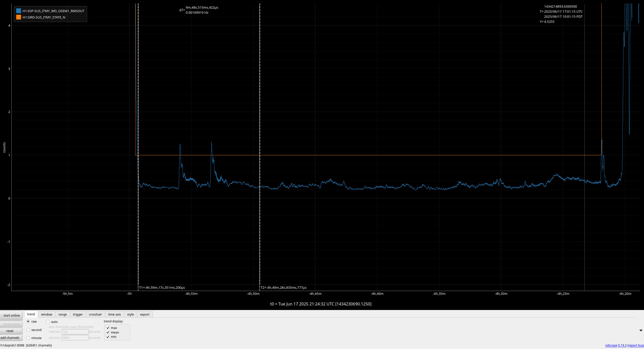Switch to the trend tab
Viewport: 644px width, 349px height.
click(x=31, y=314)
